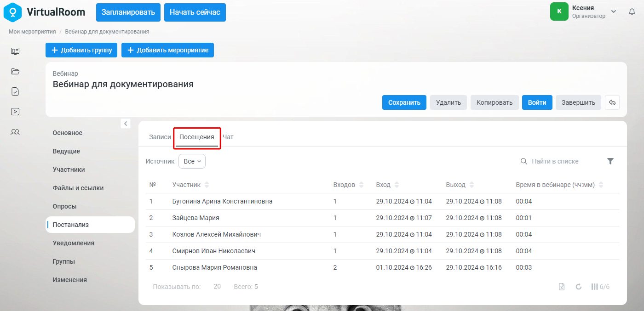Click the Сохранить button
The width and height of the screenshot is (644, 311).
pos(404,102)
